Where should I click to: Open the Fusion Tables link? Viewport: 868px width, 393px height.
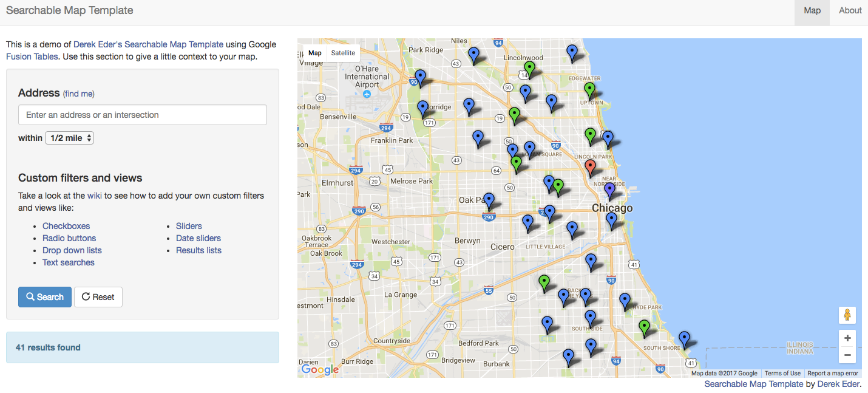(32, 56)
